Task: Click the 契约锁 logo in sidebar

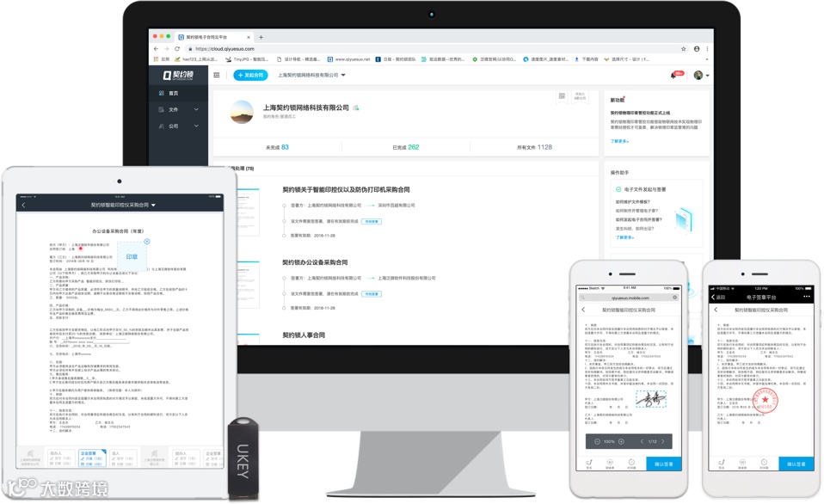Action: pyautogui.click(x=178, y=75)
